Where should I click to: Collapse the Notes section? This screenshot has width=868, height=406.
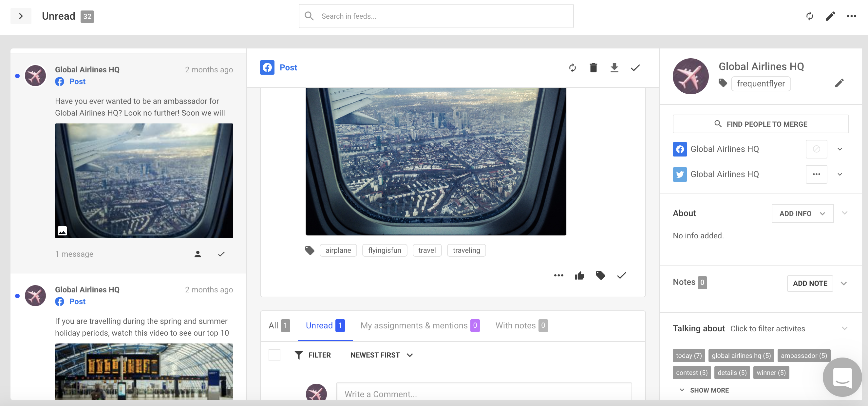click(843, 283)
